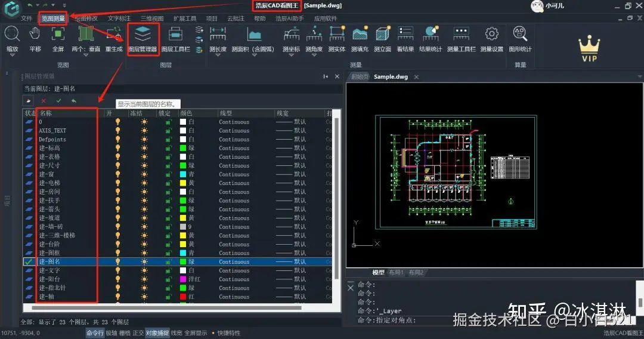Toggle 极轴 in status bar
The width and height of the screenshot is (644, 339).
(112, 333)
